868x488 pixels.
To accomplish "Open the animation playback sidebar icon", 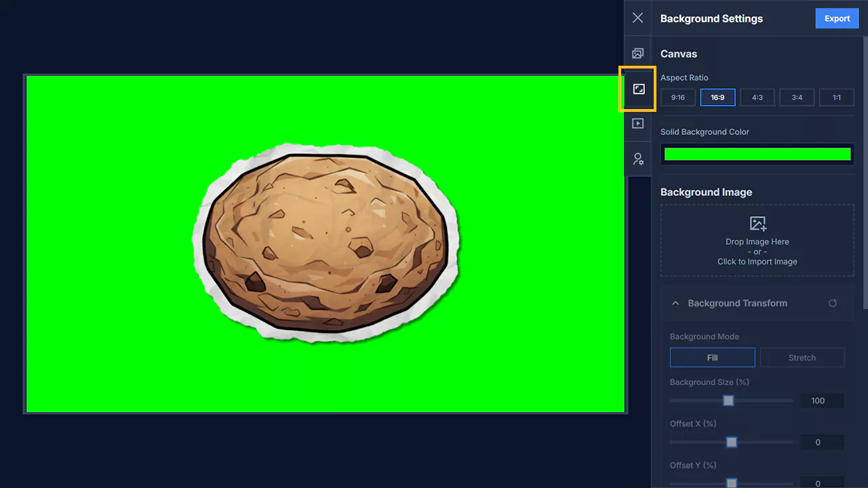I will coord(637,123).
